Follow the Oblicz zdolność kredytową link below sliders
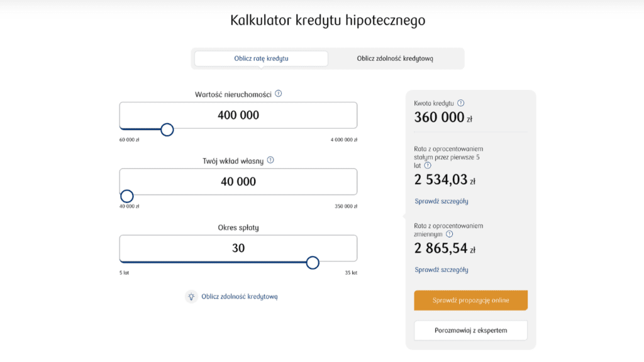 coord(240,297)
